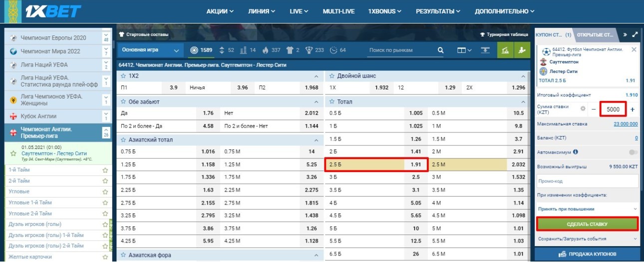Viewport: 644px width, 262px height.
Task: Favorite the Обе забьют market star
Action: pyautogui.click(x=123, y=101)
